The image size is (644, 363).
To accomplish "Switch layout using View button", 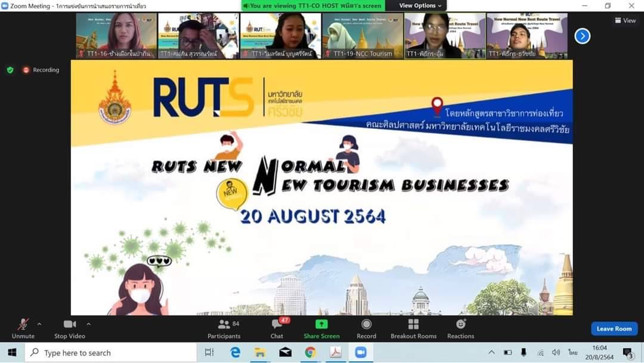I will click(625, 20).
